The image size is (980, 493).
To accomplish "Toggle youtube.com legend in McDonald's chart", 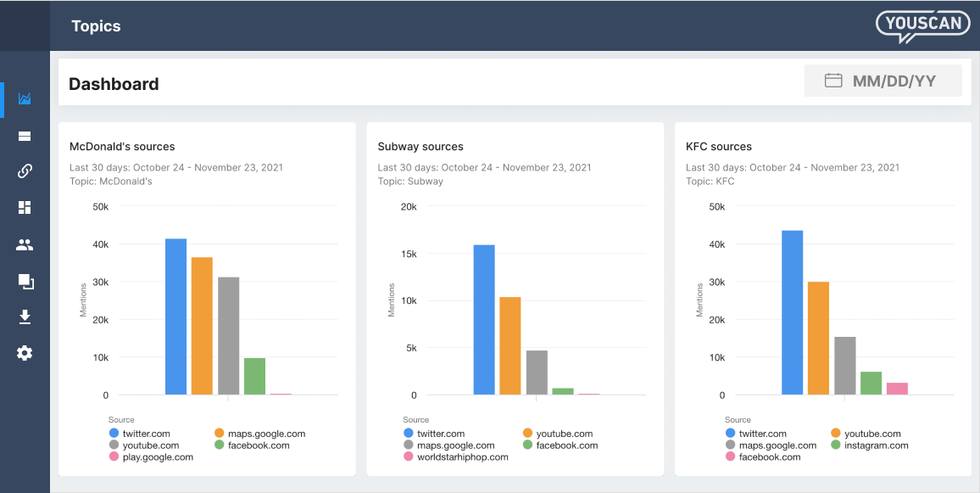I will pyautogui.click(x=144, y=445).
